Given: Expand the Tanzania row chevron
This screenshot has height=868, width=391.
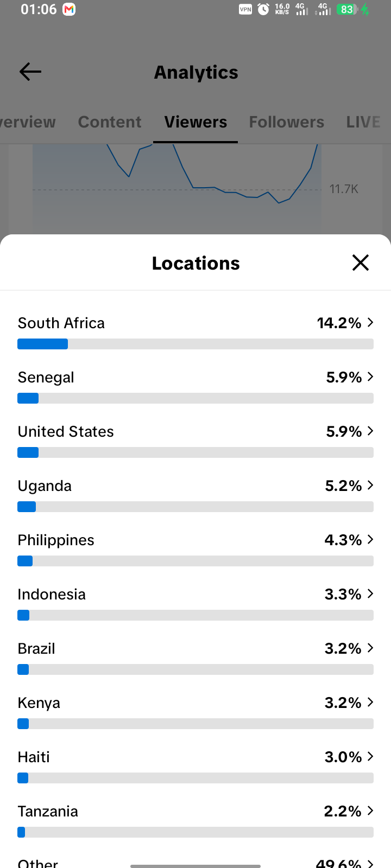Looking at the screenshot, I should (370, 810).
